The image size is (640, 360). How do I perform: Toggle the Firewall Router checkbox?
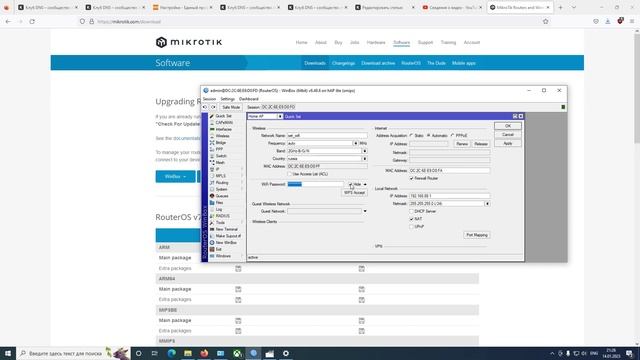click(x=411, y=178)
